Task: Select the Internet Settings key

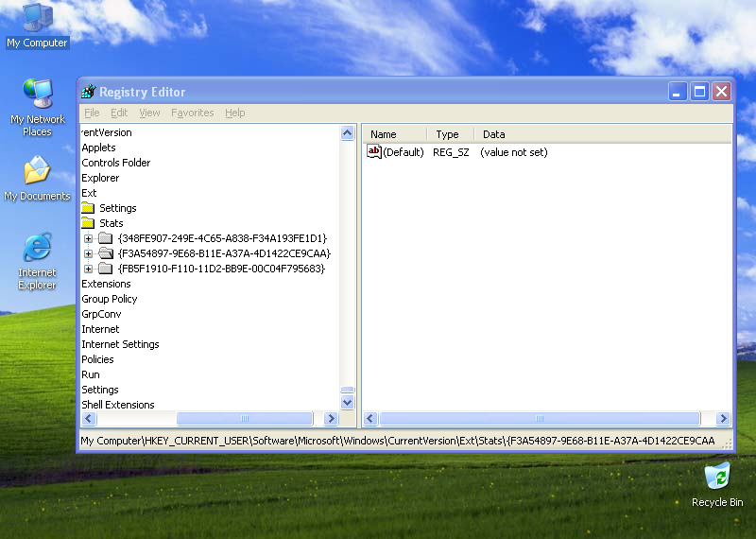Action: coord(120,344)
